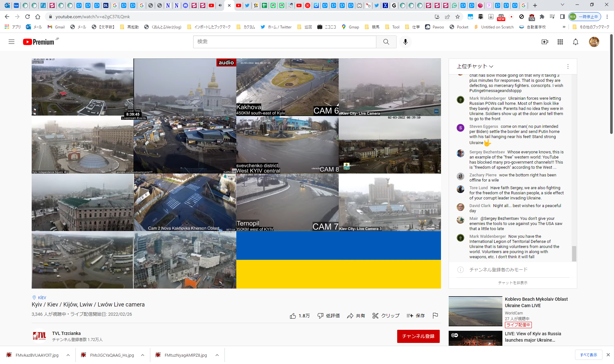Open the hamburger guide menu

(x=12, y=42)
